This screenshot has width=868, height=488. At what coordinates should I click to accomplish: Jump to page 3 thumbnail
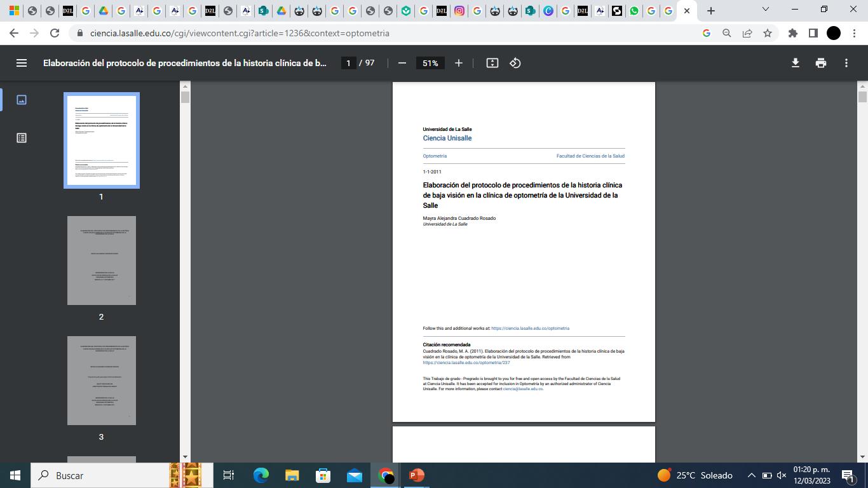[x=102, y=381]
